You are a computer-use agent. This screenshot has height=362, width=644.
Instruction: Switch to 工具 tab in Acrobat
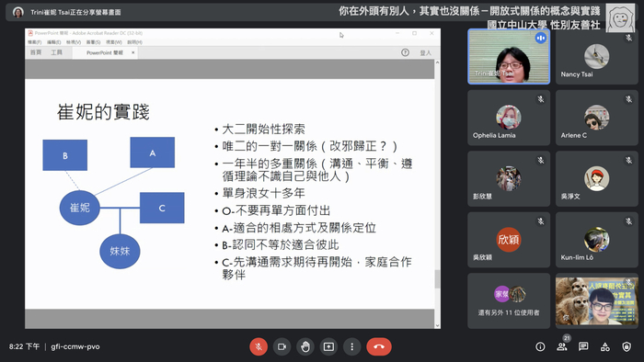coord(57,52)
